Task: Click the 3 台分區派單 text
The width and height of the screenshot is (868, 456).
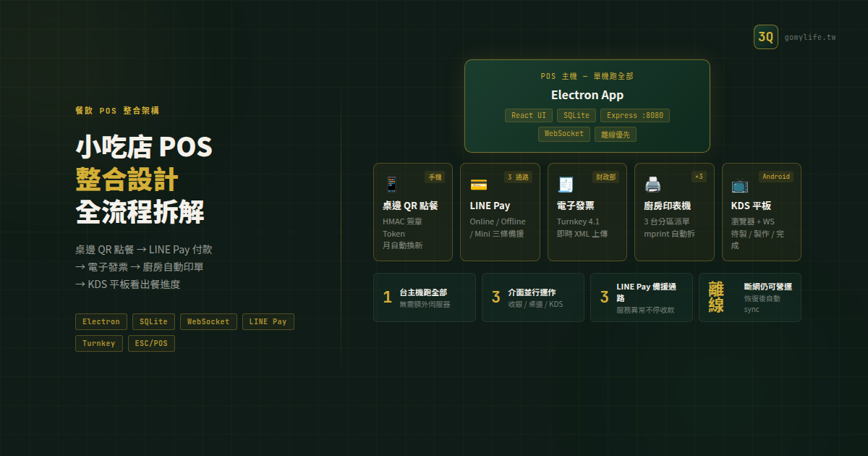Action: point(667,221)
